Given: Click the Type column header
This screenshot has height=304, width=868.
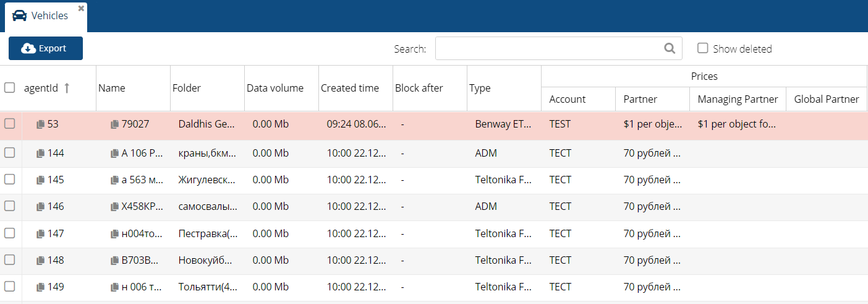Looking at the screenshot, I should [480, 88].
